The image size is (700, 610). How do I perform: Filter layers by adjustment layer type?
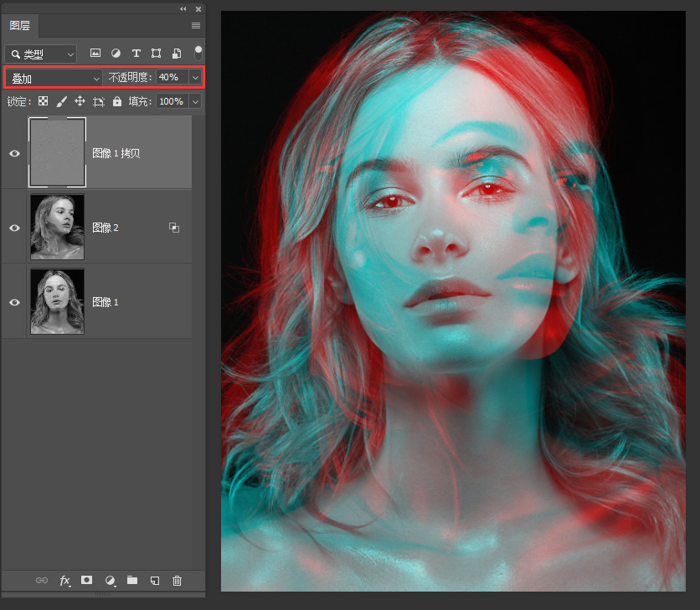pyautogui.click(x=116, y=54)
